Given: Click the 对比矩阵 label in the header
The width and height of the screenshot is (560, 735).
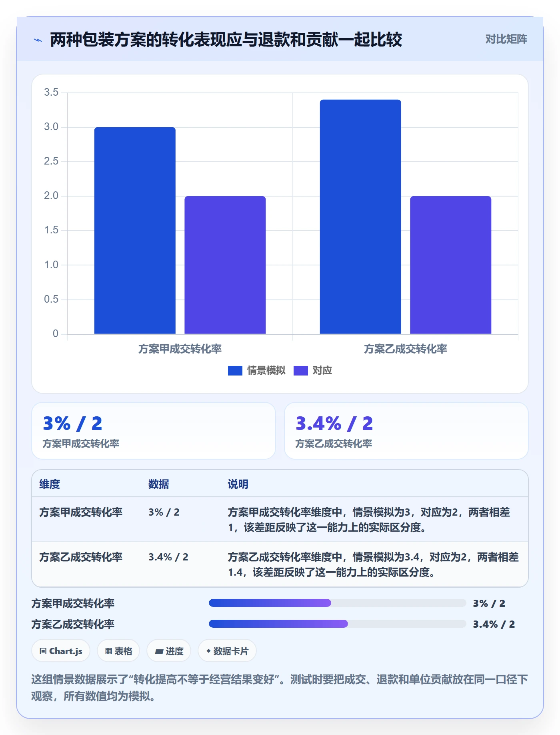Looking at the screenshot, I should (x=506, y=39).
